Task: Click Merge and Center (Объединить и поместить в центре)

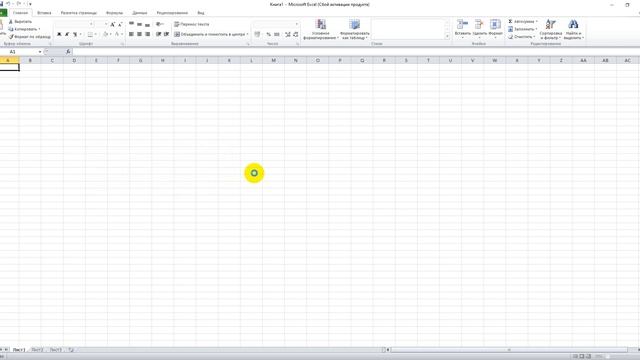Action: click(209, 34)
